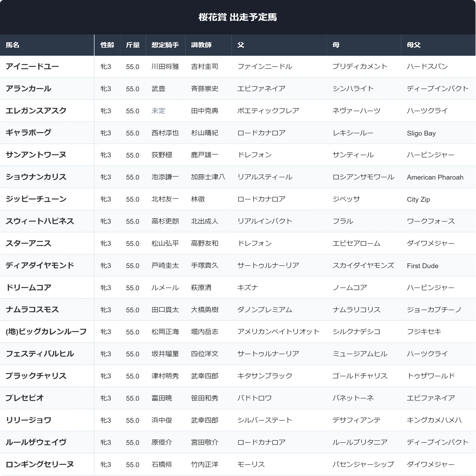Select horse name ナムラコスモス
476x476 pixels.
[x=32, y=309]
